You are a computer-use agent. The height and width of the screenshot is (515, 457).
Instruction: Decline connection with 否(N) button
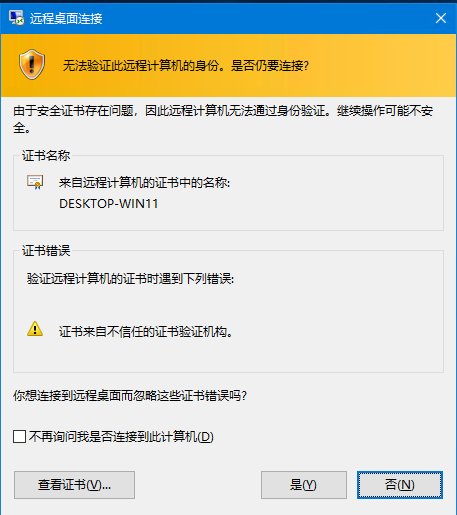click(x=400, y=485)
